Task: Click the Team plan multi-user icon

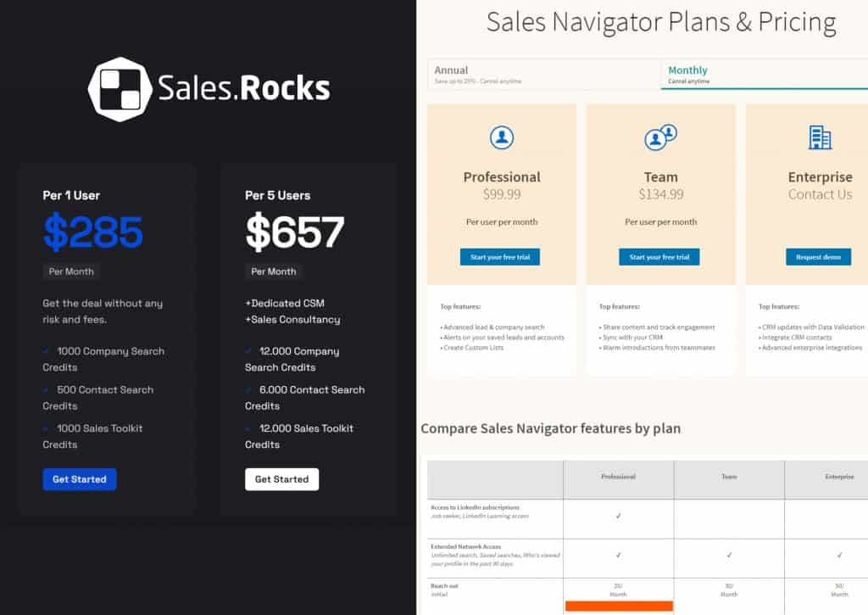Action: [x=660, y=137]
